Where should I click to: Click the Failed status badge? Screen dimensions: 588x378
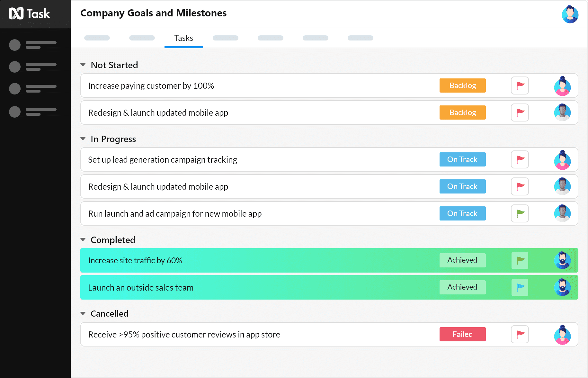[x=462, y=334]
